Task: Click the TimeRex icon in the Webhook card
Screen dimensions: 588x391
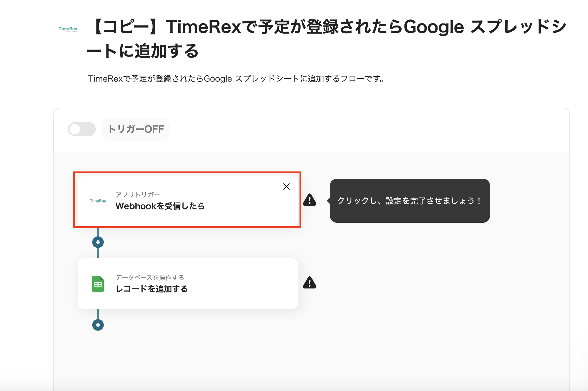Action: click(x=98, y=201)
